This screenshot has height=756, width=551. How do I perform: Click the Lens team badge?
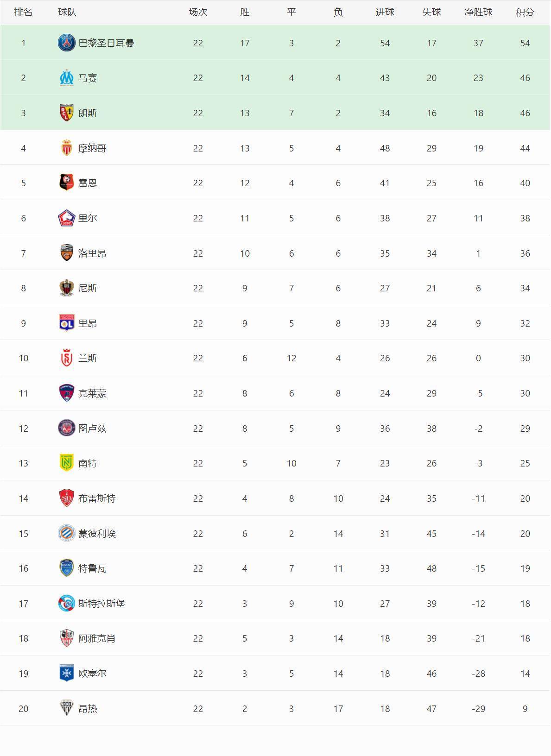coord(67,113)
